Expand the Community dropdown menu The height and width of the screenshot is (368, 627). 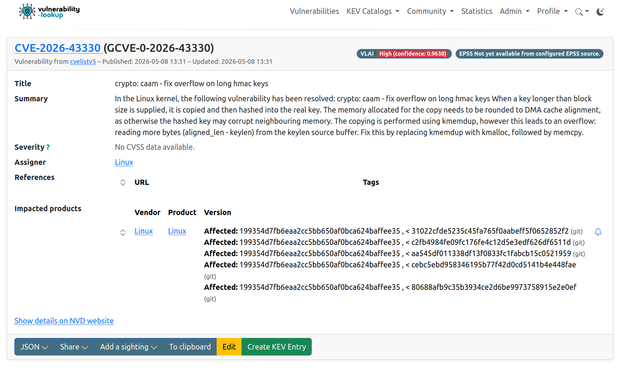point(430,11)
